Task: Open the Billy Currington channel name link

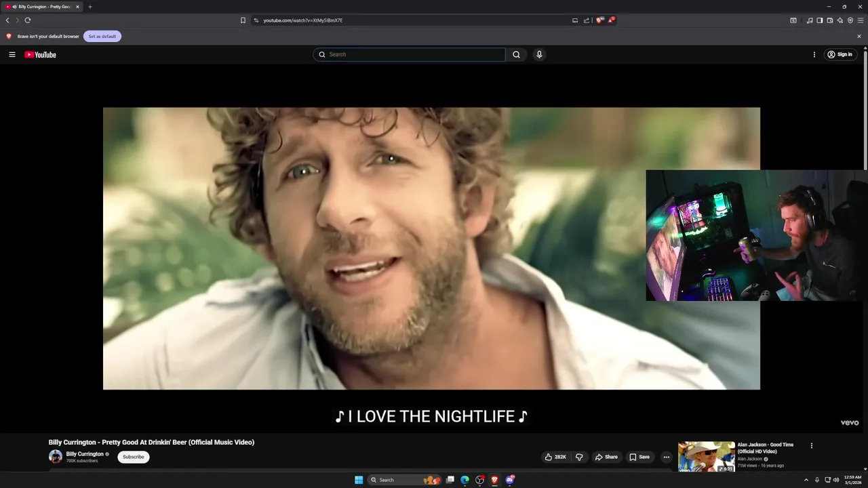Action: 85,454
